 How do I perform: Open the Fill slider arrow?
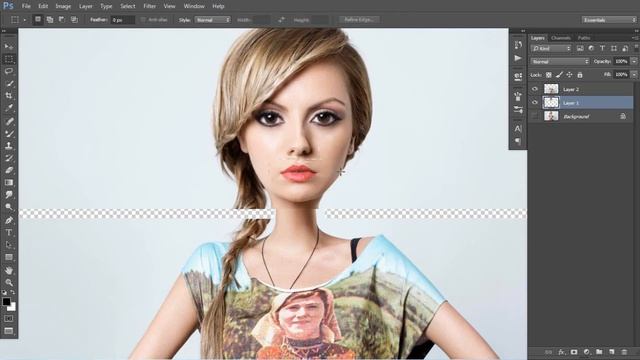(x=634, y=75)
